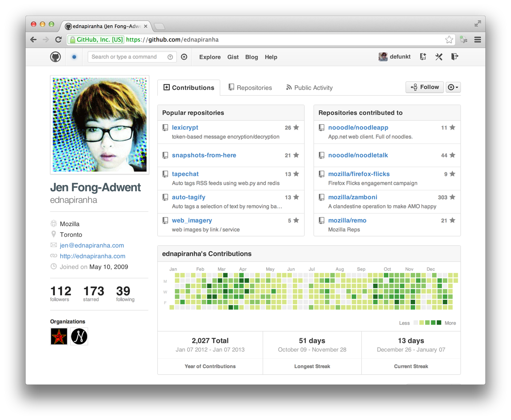511x420 pixels.
Task: Click the search help question mark icon
Action: click(170, 57)
